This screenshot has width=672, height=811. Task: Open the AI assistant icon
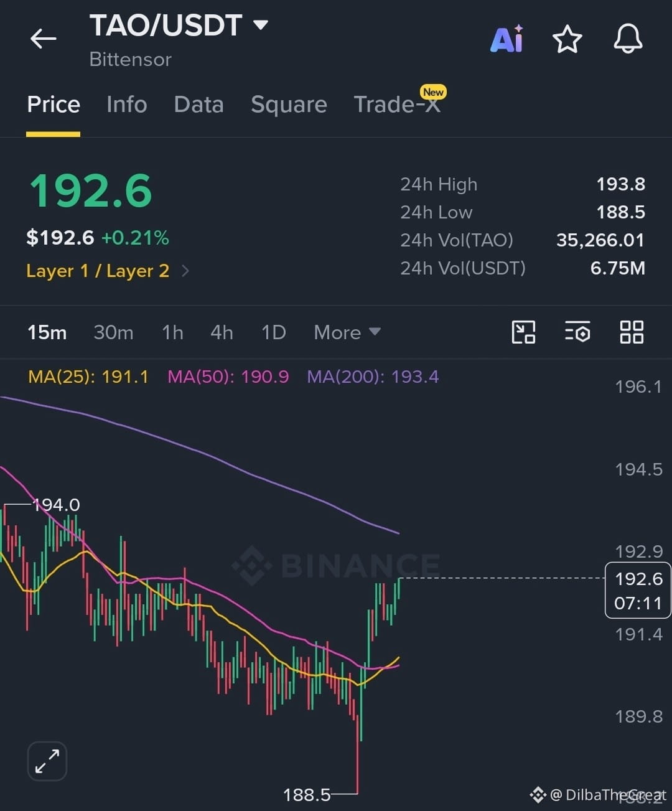pos(507,39)
